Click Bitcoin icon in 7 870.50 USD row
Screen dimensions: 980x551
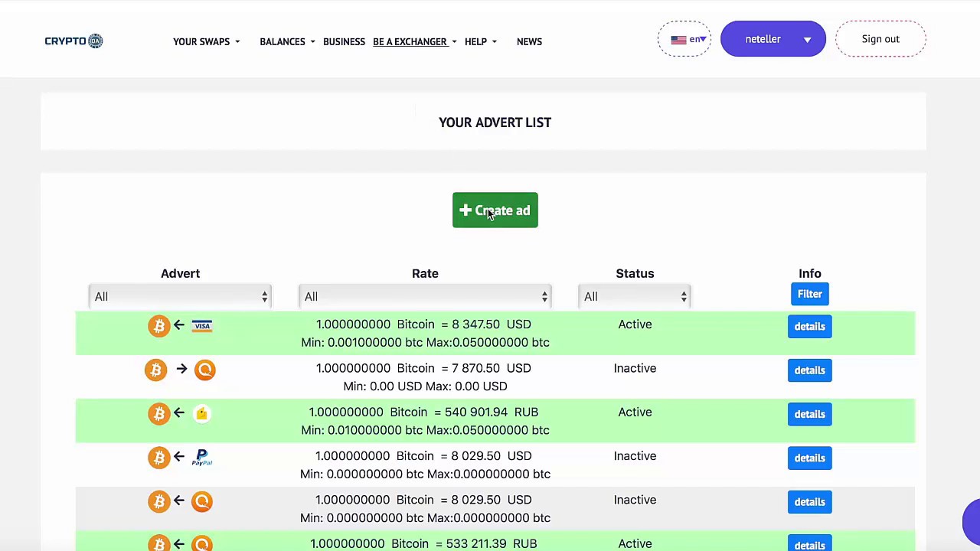(x=155, y=370)
